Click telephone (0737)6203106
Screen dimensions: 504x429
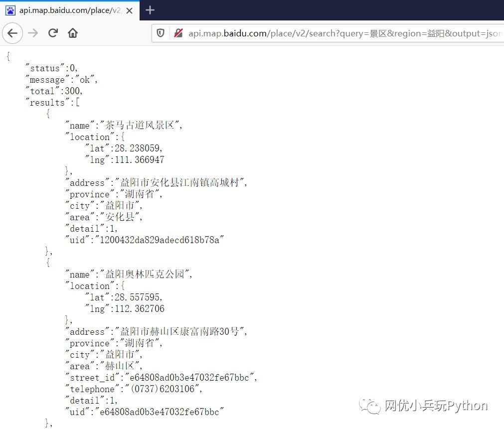tap(163, 389)
